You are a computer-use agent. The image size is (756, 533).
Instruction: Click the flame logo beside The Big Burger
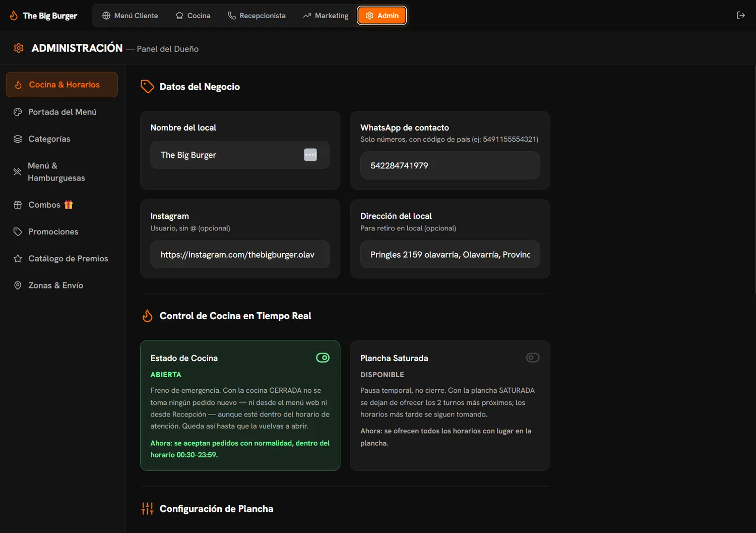pyautogui.click(x=14, y=16)
